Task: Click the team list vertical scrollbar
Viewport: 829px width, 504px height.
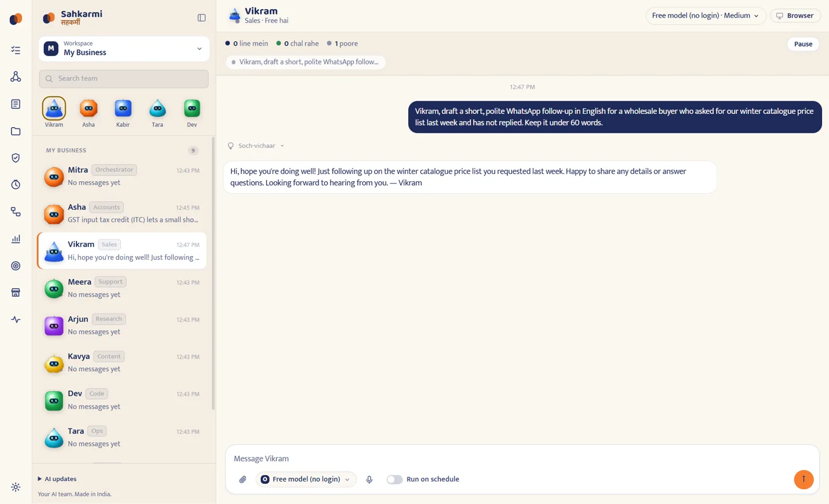Action: 214,273
